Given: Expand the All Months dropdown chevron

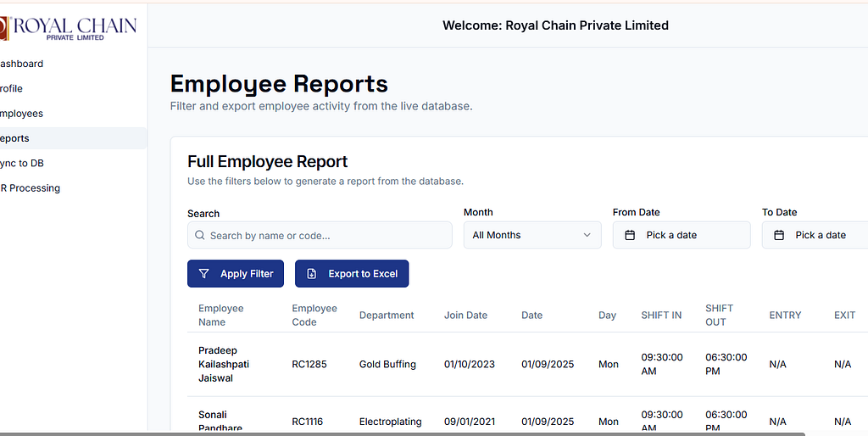Looking at the screenshot, I should [587, 235].
